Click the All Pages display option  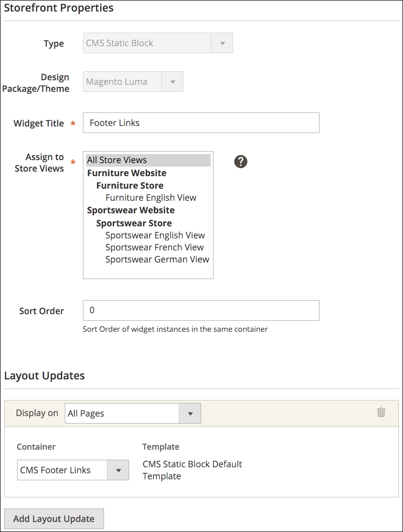pos(121,413)
